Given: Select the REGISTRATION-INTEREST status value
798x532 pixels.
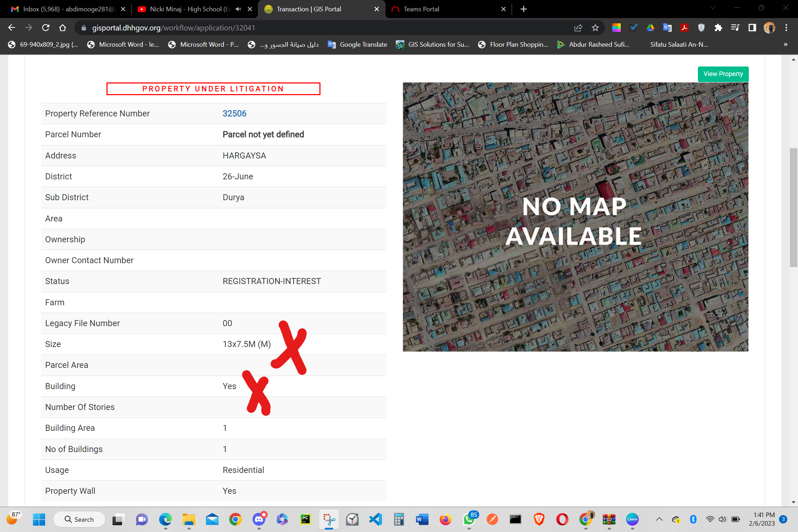Looking at the screenshot, I should click(272, 281).
